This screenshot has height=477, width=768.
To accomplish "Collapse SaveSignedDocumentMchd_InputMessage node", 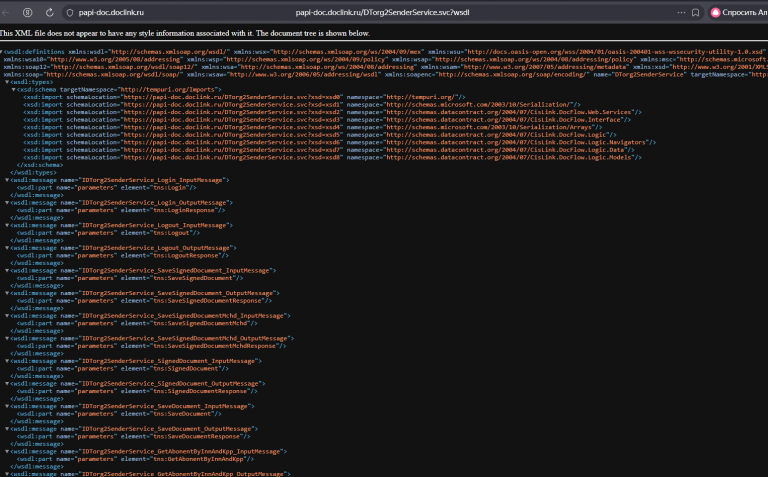I will coord(7,316).
